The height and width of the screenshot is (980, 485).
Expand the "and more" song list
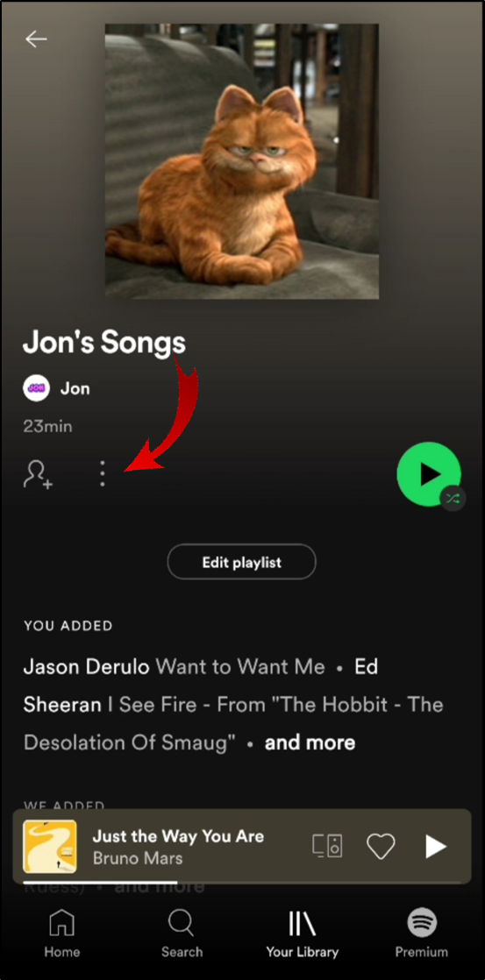(x=310, y=742)
